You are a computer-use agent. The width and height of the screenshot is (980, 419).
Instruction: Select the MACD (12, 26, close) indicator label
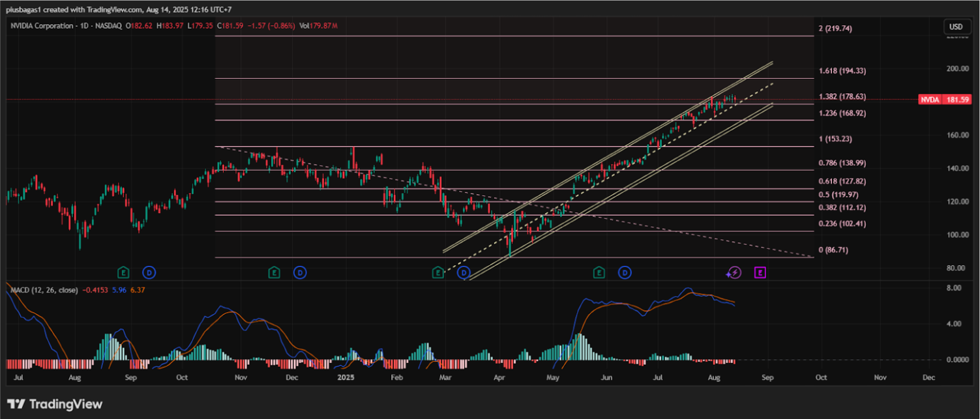(44, 290)
